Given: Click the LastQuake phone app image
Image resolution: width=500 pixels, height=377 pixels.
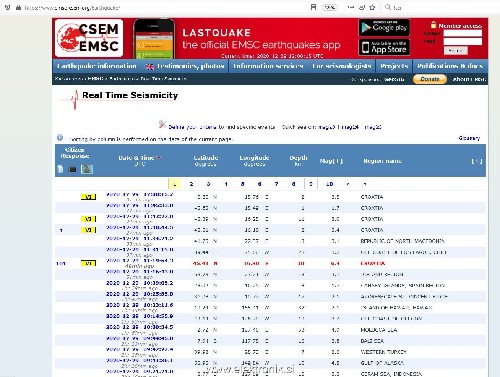Looking at the screenshot, I should point(154,39).
